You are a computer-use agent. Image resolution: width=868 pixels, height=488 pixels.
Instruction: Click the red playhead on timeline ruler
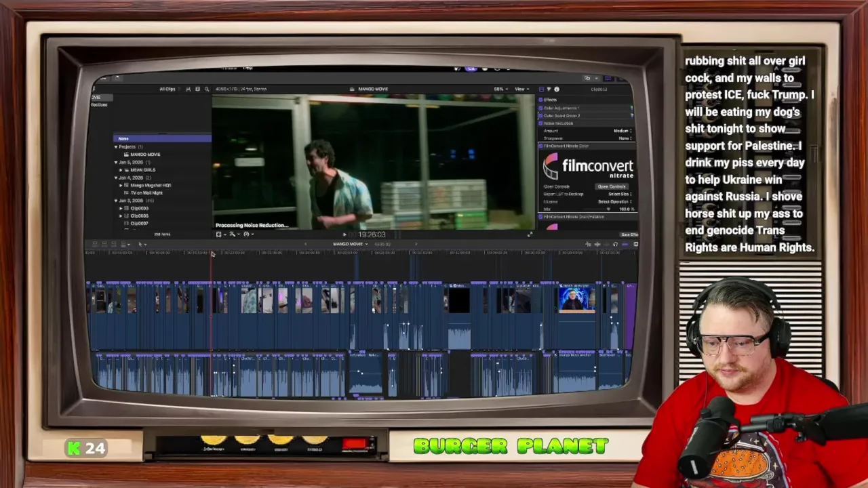click(212, 253)
